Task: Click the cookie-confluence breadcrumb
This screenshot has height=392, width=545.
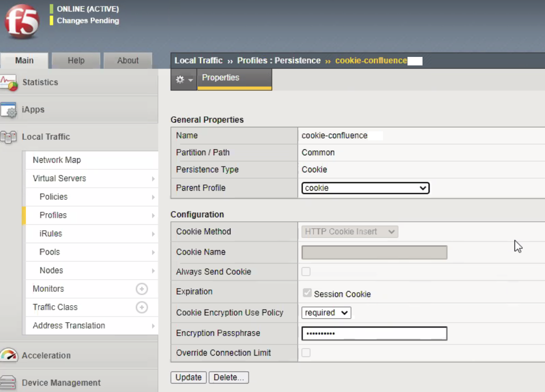Action: tap(371, 60)
